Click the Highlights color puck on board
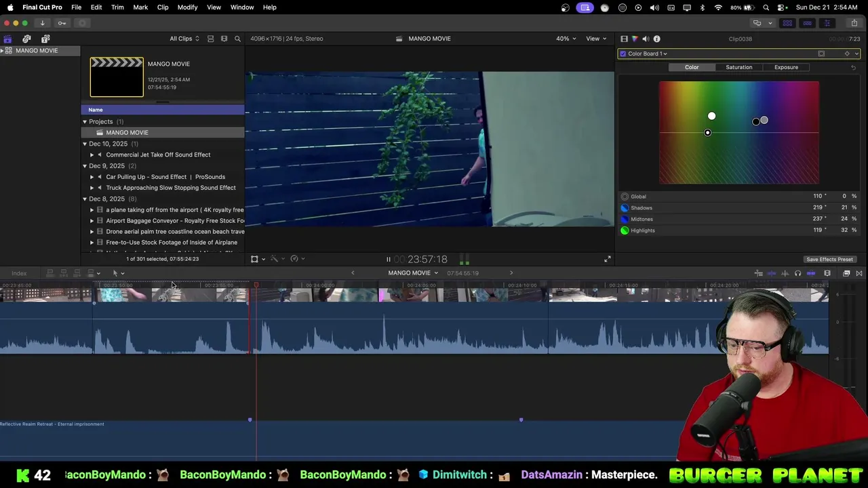Screen dimensions: 868x488 (711, 116)
